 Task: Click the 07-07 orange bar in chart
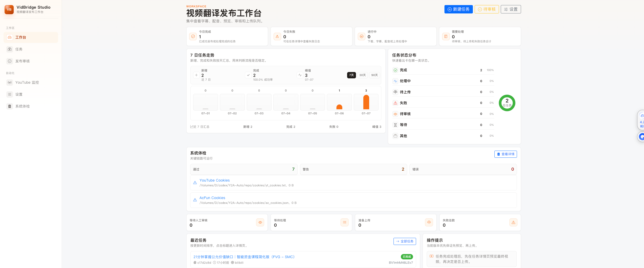366,102
